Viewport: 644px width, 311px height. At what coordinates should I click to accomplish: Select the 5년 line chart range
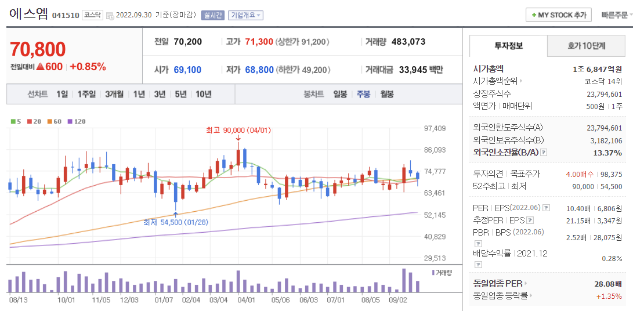180,94
